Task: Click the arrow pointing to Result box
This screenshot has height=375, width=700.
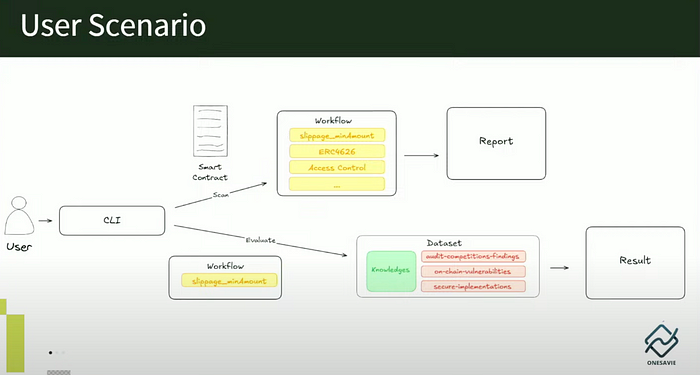Action: pos(559,268)
